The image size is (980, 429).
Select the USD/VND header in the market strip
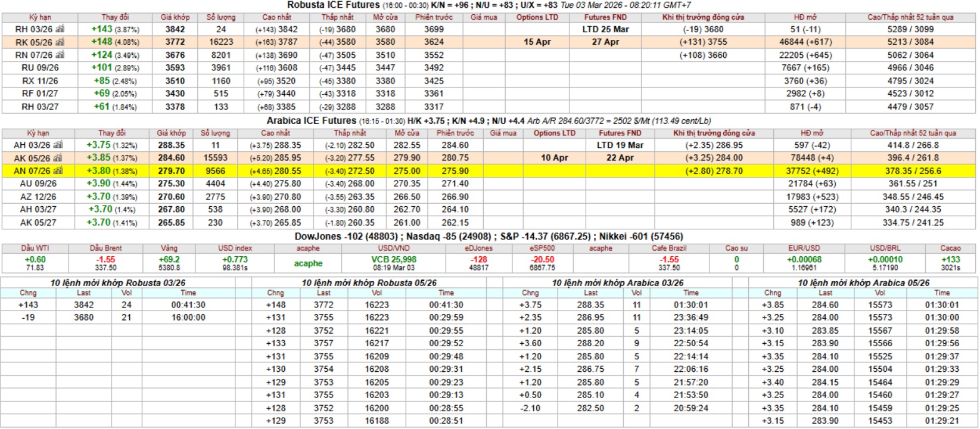click(x=393, y=248)
